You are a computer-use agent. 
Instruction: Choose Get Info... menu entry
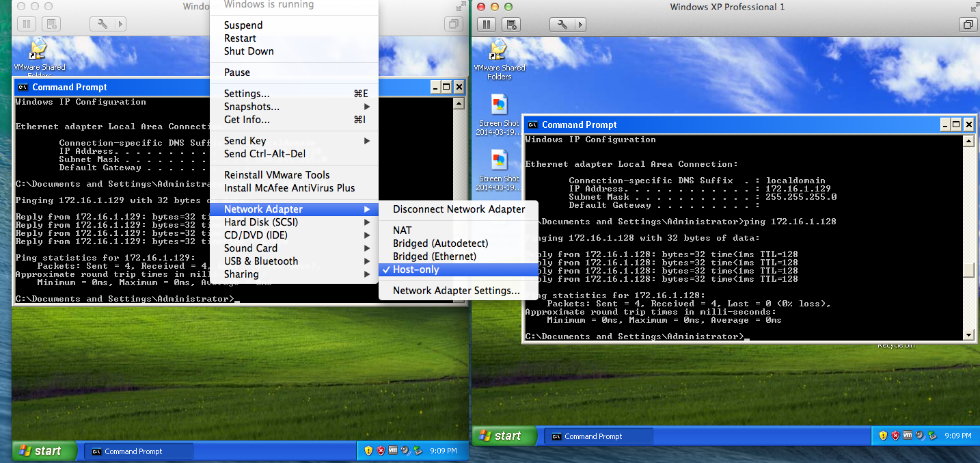pos(294,120)
